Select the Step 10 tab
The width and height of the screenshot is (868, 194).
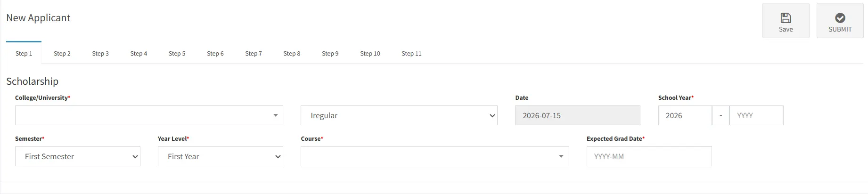(x=370, y=53)
